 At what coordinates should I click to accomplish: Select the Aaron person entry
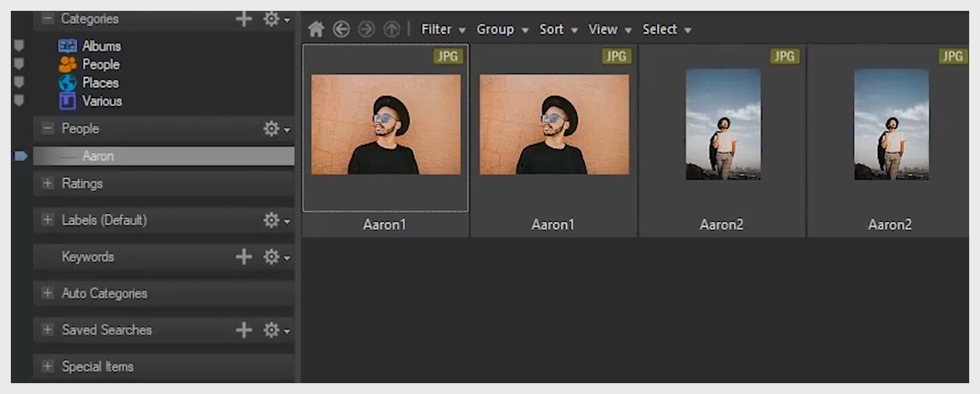[x=164, y=156]
